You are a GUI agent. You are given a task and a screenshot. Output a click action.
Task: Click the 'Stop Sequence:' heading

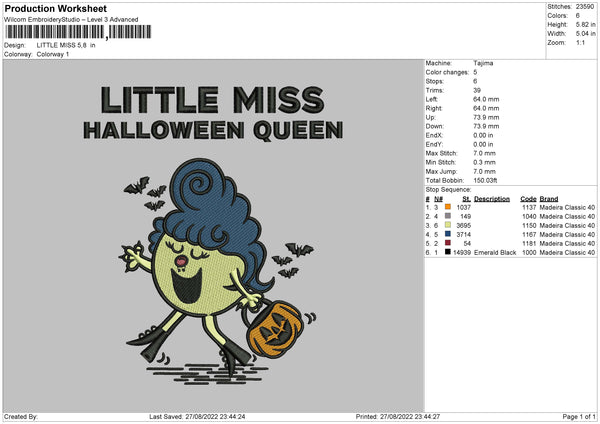click(x=448, y=190)
